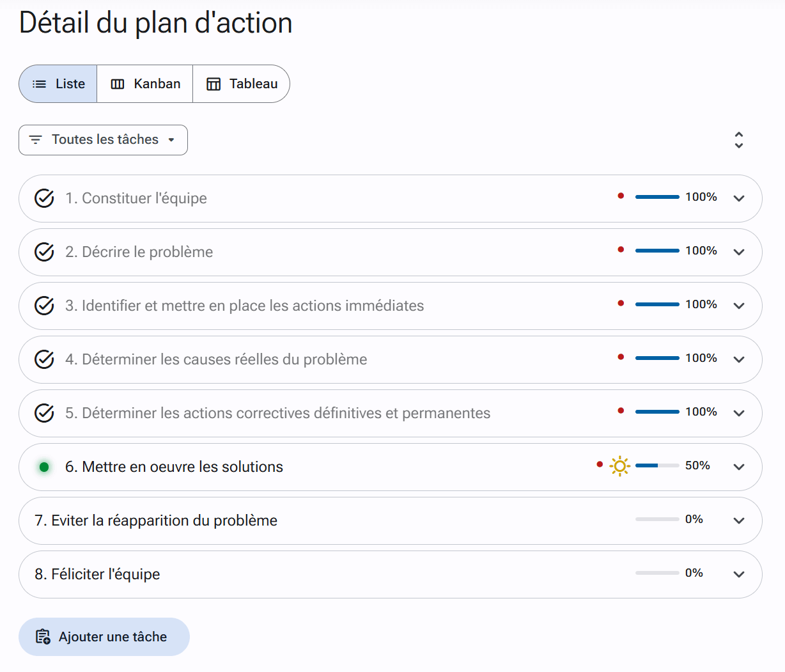Click the sun icon on task 6

(619, 466)
